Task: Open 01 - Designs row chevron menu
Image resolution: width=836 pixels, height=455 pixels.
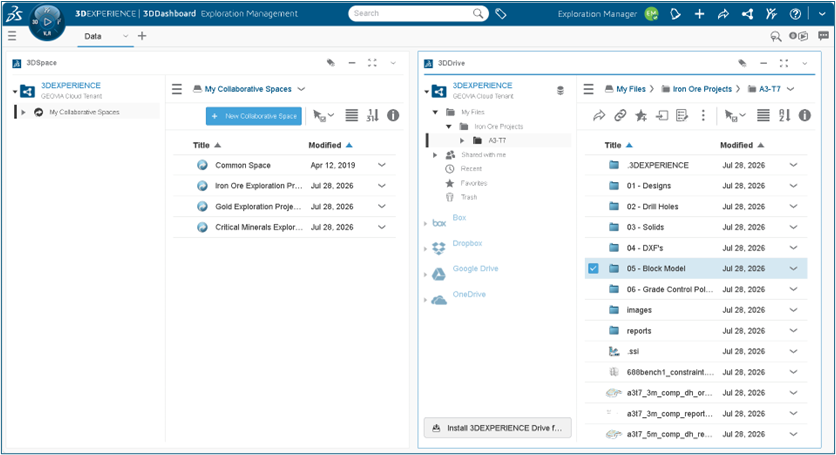Action: pos(793,186)
